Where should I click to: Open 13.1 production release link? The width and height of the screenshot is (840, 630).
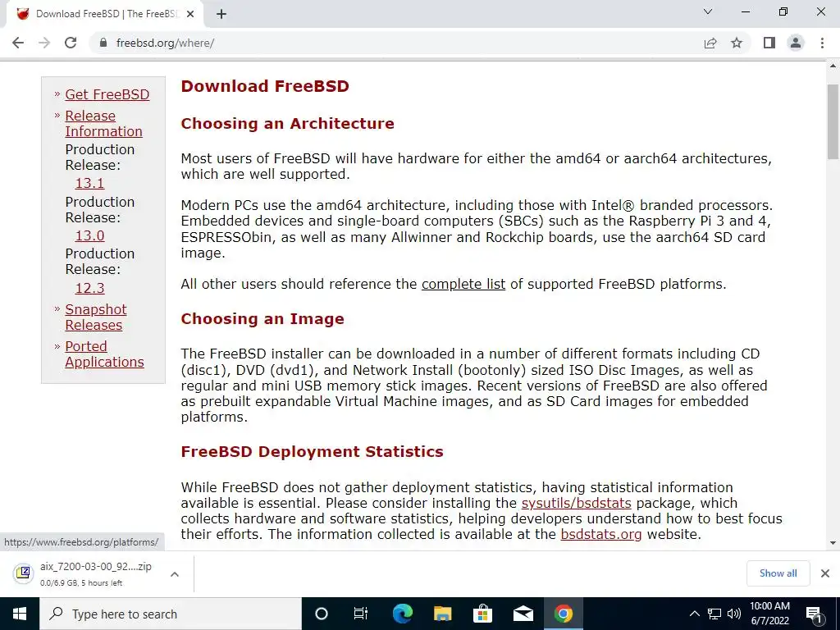89,183
